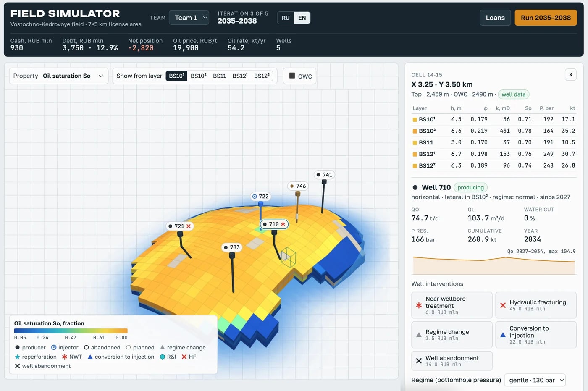
Task: Open the Team 1 dropdown
Action: coord(189,18)
